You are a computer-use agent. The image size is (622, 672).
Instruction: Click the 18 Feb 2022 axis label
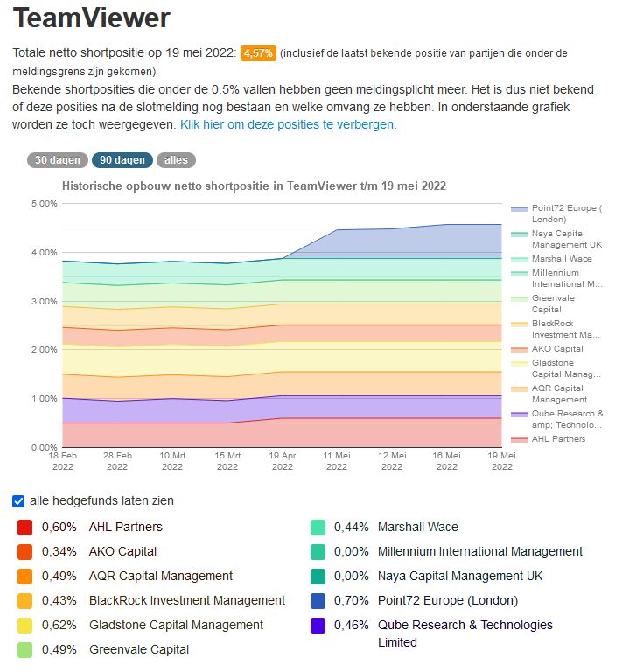click(63, 461)
